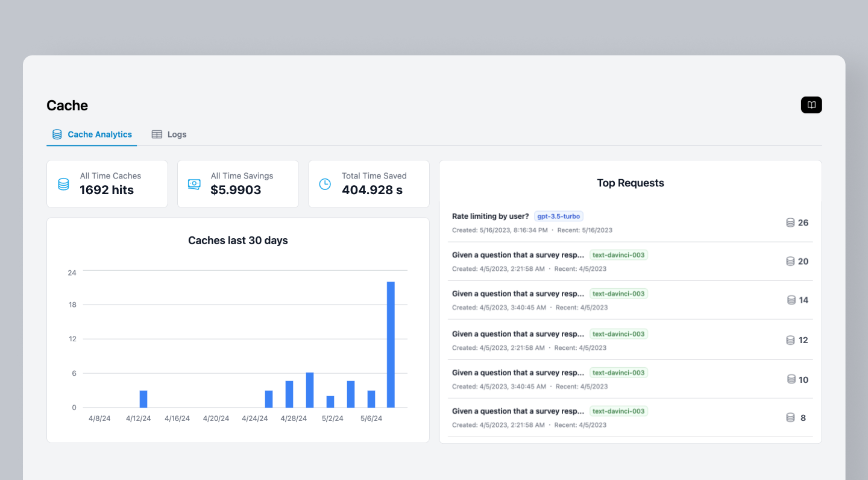Select the Cache Analytics tab
The height and width of the screenshot is (480, 868).
point(100,134)
